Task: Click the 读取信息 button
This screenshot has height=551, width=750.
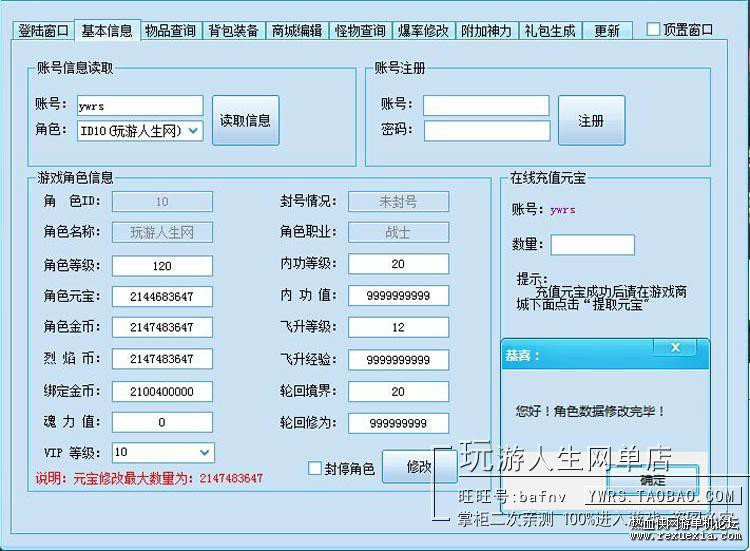Action: (245, 121)
